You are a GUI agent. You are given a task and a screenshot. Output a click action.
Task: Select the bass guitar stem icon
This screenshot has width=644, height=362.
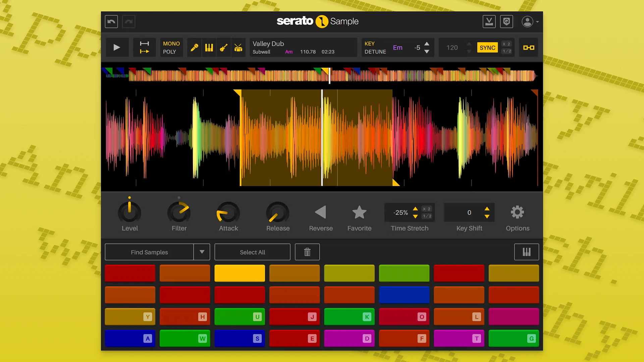click(224, 47)
